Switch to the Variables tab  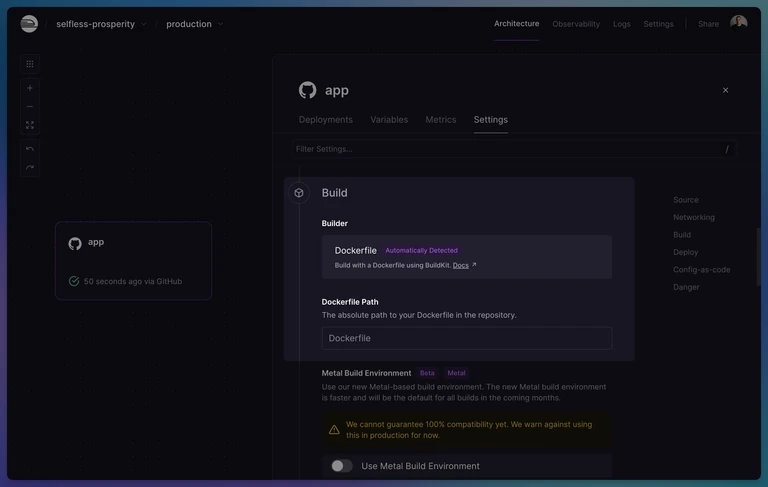point(389,120)
